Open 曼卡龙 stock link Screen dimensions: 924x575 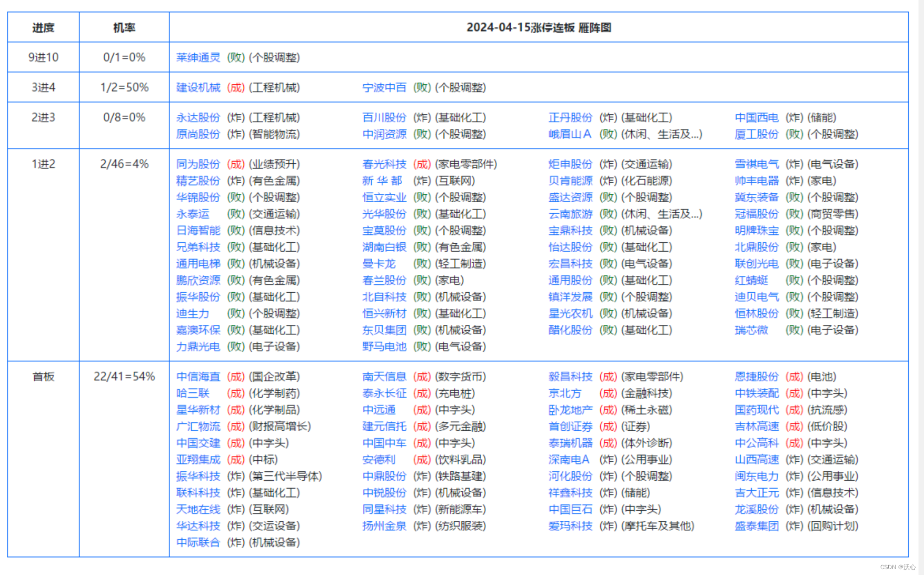379,264
